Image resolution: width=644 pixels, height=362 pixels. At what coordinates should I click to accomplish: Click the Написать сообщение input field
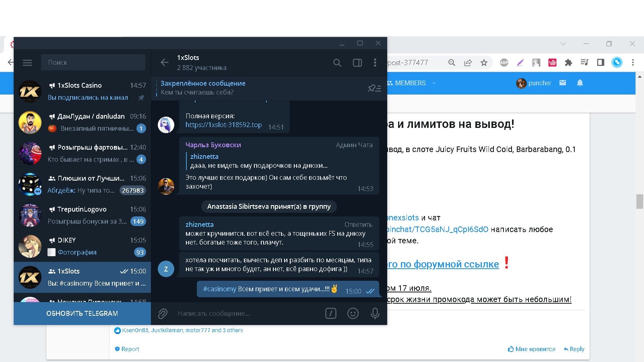[x=248, y=313]
